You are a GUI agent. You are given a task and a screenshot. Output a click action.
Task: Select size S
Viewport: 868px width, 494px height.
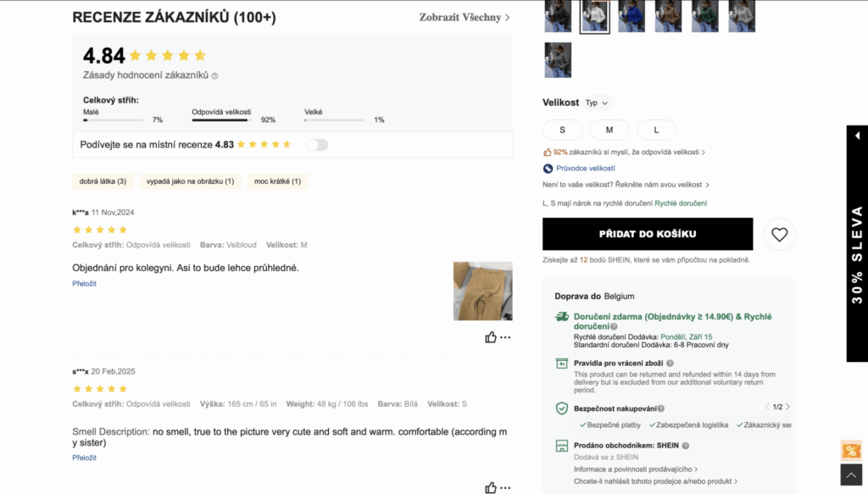click(563, 130)
